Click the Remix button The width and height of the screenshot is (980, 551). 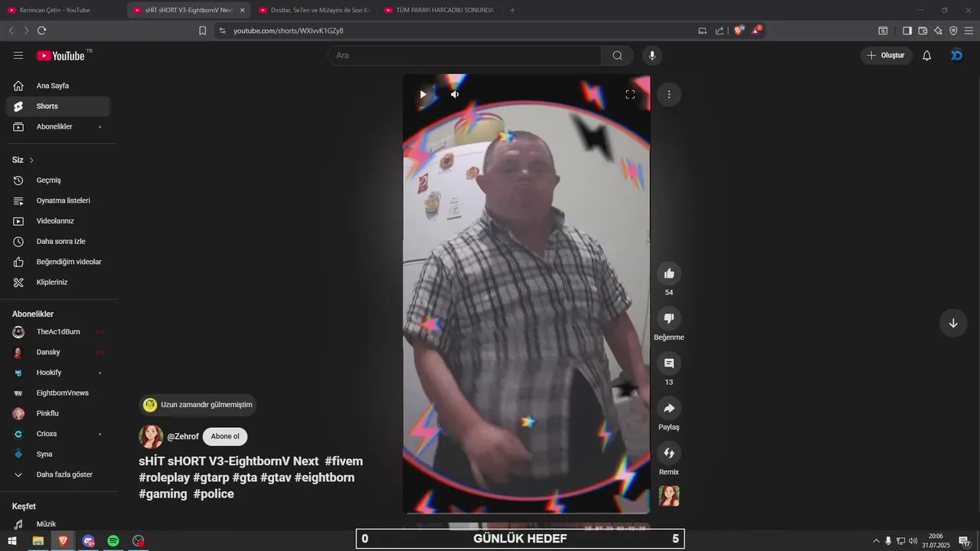tap(669, 453)
